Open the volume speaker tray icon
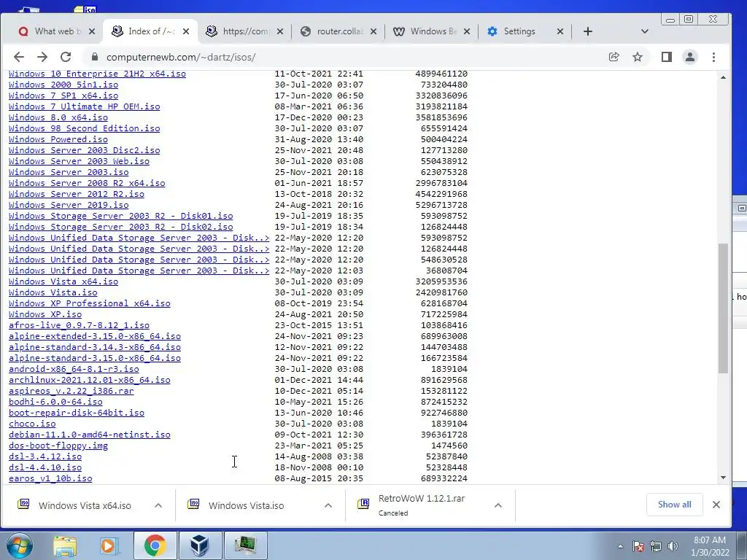This screenshot has height=560, width=747. point(673,546)
